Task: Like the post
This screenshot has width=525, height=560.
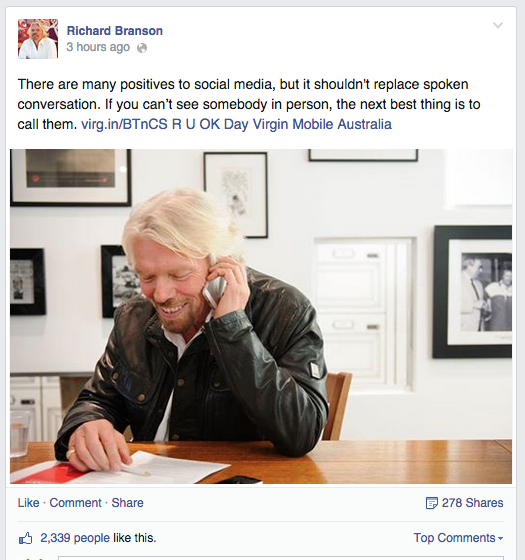Action: pyautogui.click(x=29, y=502)
